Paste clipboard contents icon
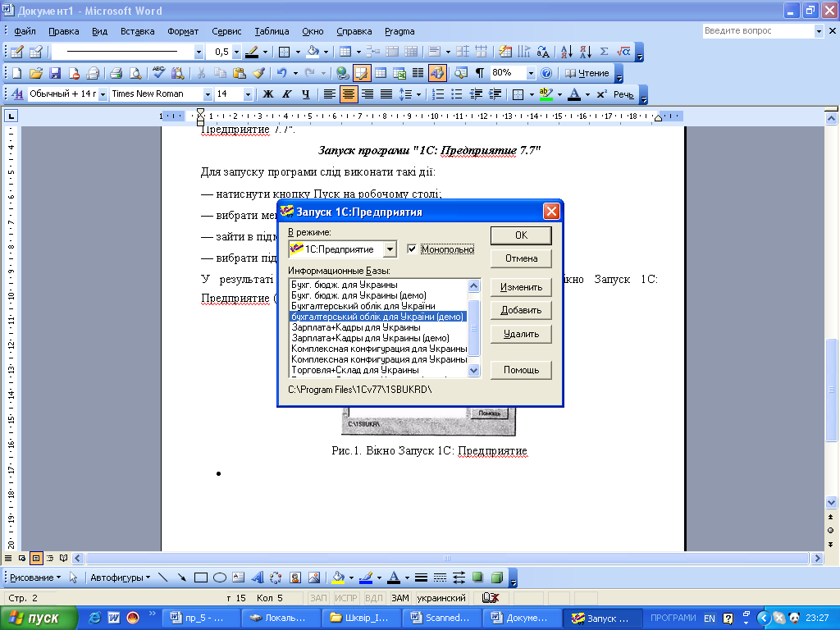Screen dimensions: 840x630 [239, 73]
